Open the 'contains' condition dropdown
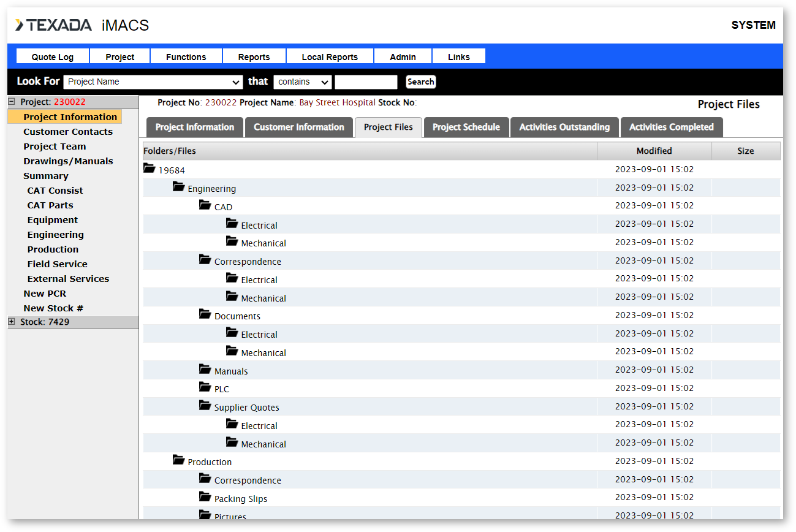 click(x=302, y=82)
